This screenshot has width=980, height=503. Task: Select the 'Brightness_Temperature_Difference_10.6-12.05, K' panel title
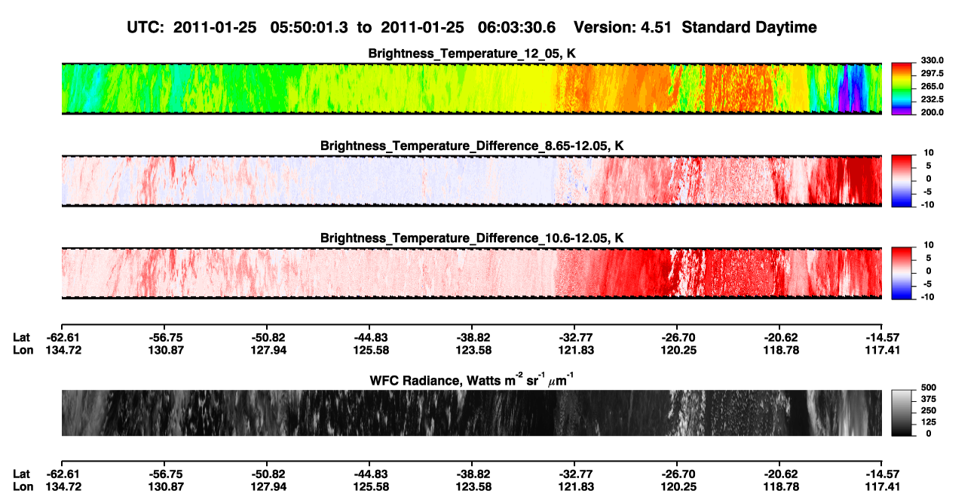click(473, 238)
